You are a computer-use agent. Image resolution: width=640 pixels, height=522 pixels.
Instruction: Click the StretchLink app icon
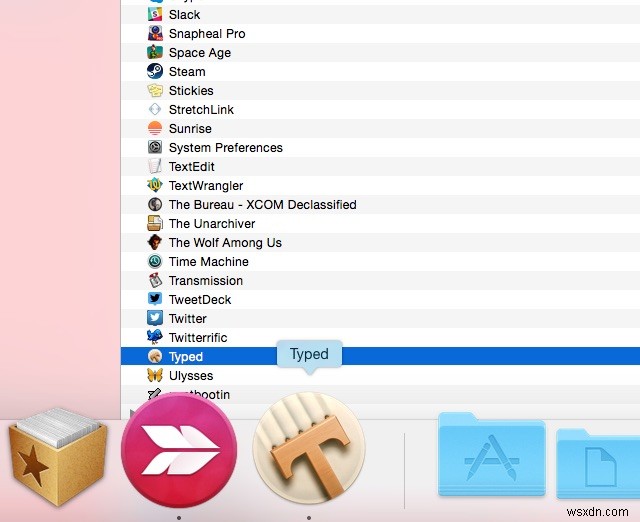tap(155, 109)
